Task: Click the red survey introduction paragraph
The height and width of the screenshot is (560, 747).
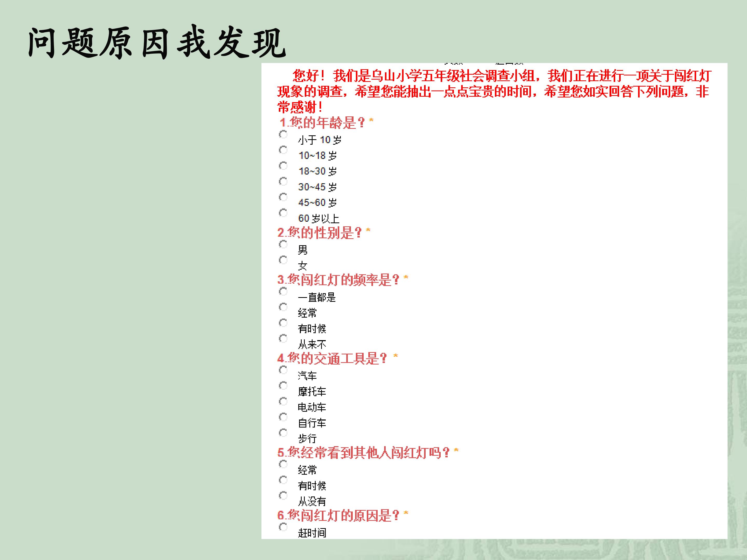Action: pyautogui.click(x=494, y=92)
